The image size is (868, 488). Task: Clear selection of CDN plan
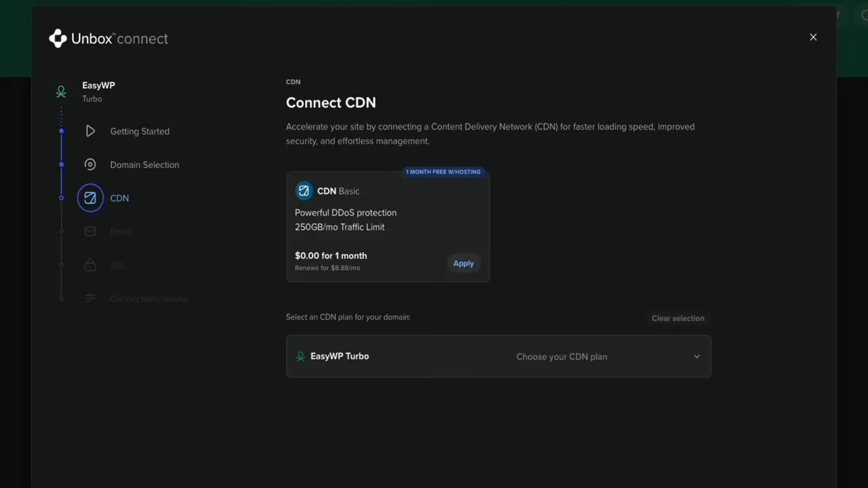677,319
